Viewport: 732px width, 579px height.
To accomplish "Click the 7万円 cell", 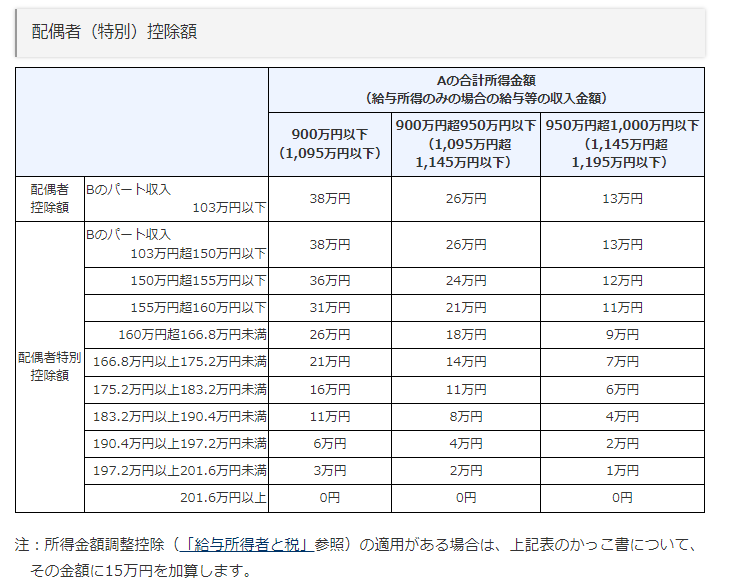I will (622, 362).
